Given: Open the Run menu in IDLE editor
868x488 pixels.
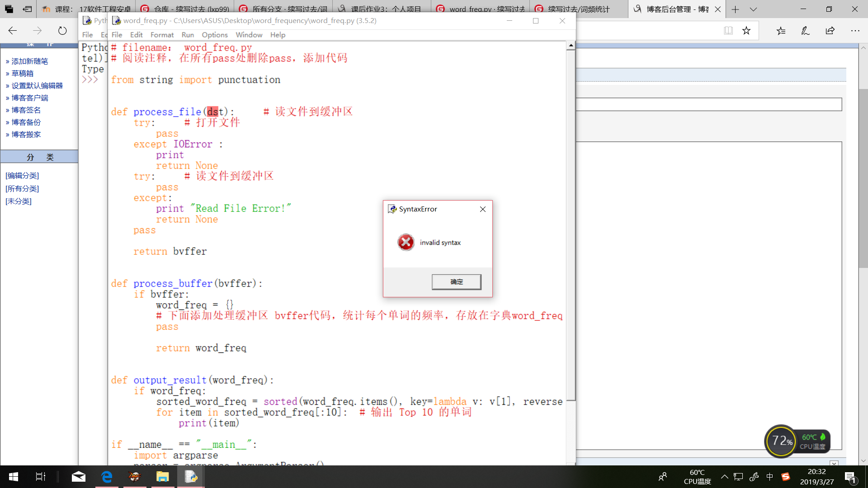Looking at the screenshot, I should click(x=188, y=35).
